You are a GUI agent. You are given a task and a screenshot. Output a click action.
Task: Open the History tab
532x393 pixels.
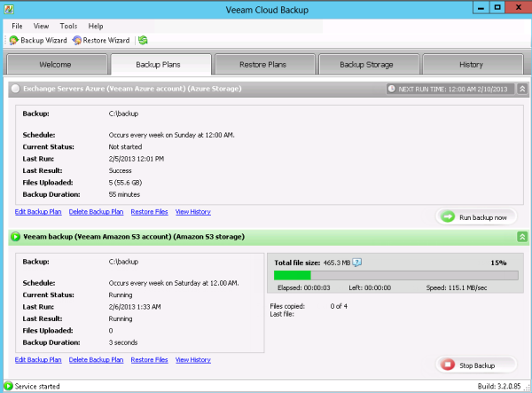[x=471, y=65]
